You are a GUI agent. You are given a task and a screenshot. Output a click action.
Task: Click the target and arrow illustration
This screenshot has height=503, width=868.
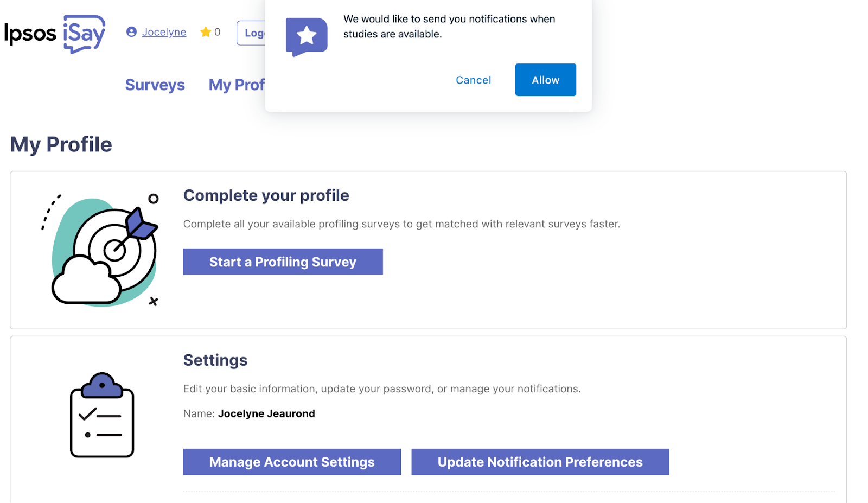pyautogui.click(x=101, y=250)
